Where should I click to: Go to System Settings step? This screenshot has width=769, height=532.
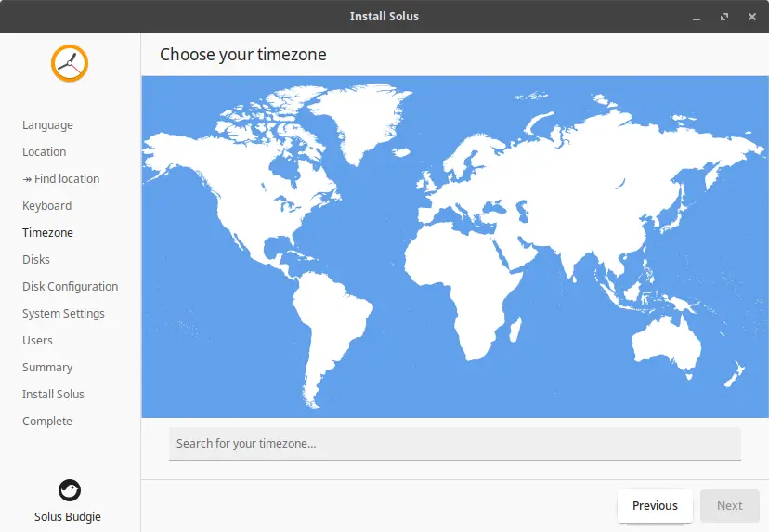(x=63, y=313)
